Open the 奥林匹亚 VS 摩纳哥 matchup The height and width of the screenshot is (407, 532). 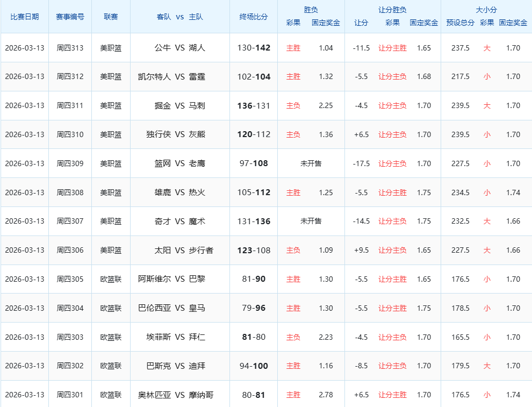[x=176, y=395]
